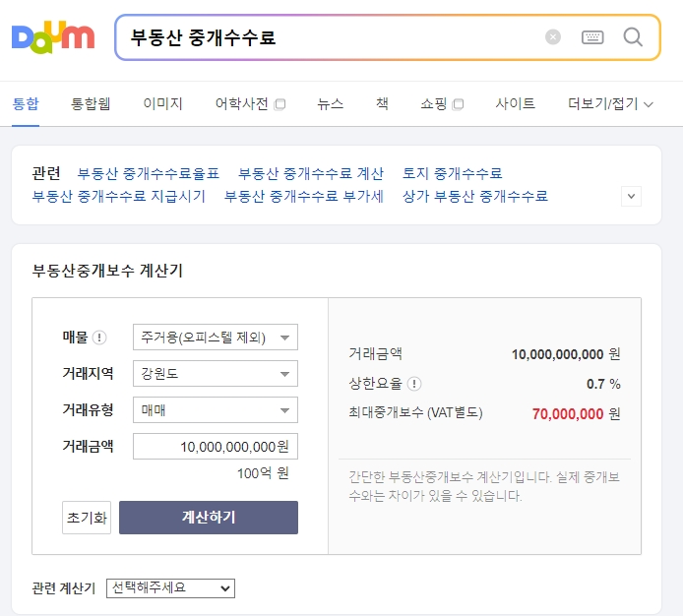Open the 관련 계산기 선택해주세요 dropdown

tap(171, 588)
